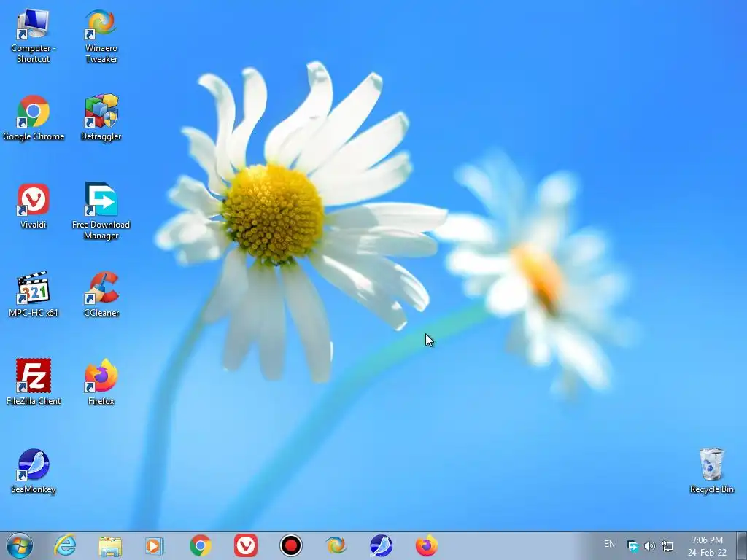
Task: Open Winaero Tweaker from the taskbar
Action: (x=336, y=545)
